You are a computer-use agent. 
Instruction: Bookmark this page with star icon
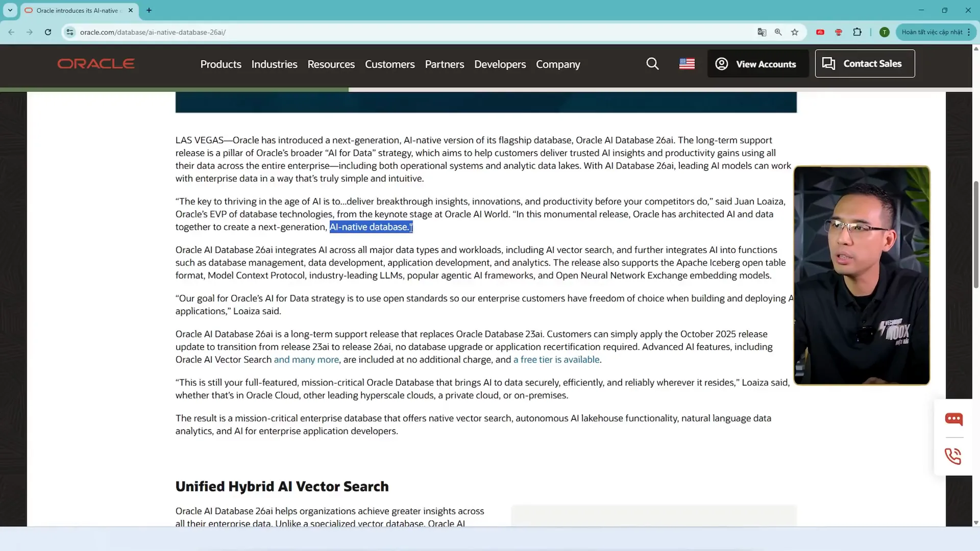[795, 32]
